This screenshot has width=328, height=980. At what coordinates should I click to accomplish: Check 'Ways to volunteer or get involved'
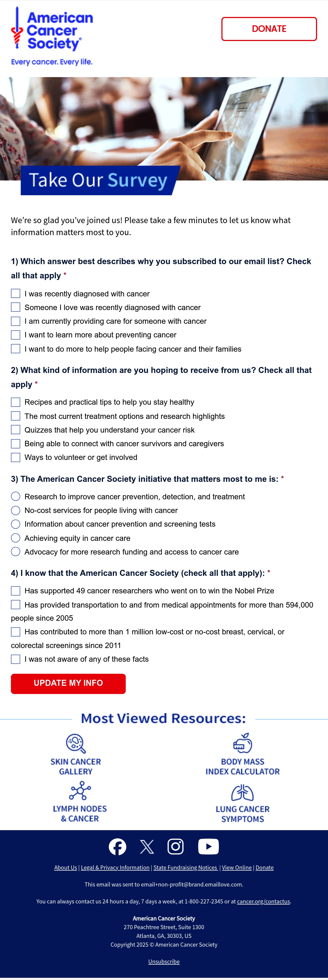[16, 457]
